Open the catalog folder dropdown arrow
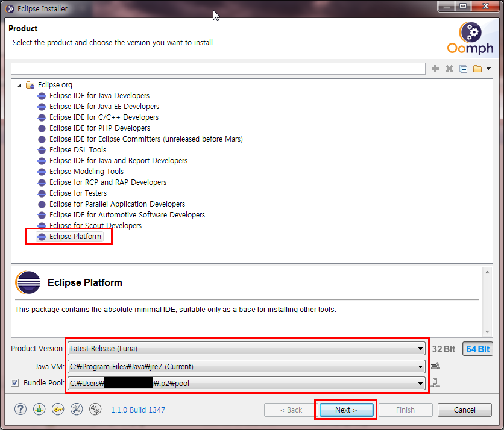 tap(488, 69)
